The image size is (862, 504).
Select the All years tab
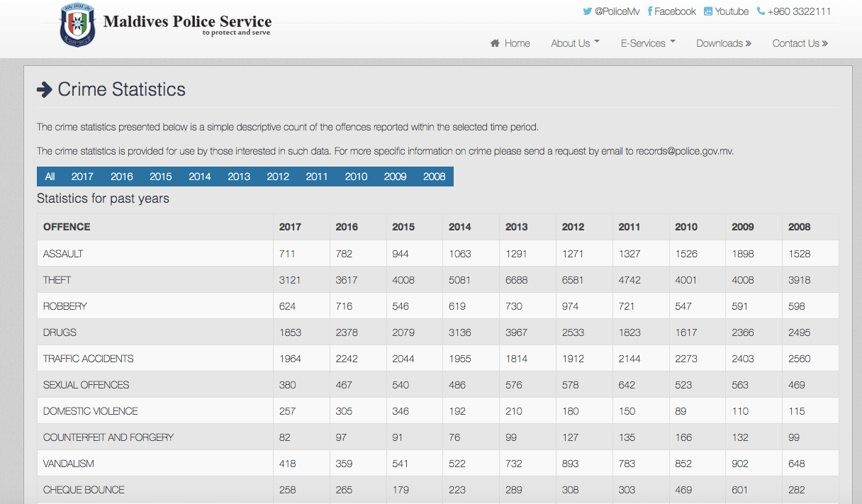pyautogui.click(x=50, y=177)
